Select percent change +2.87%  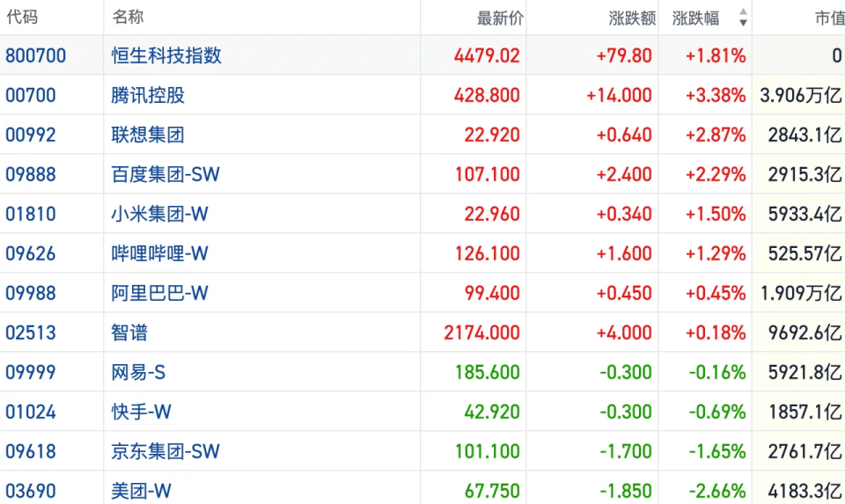coord(716,135)
